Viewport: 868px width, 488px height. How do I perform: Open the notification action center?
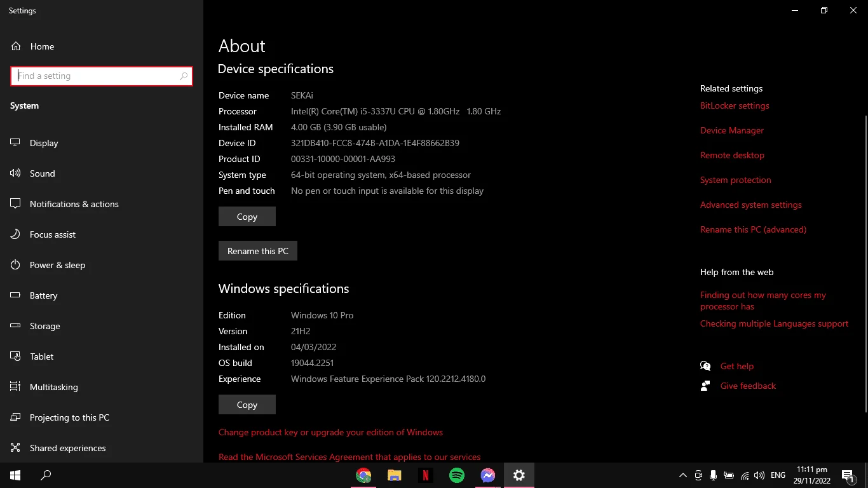(x=847, y=475)
